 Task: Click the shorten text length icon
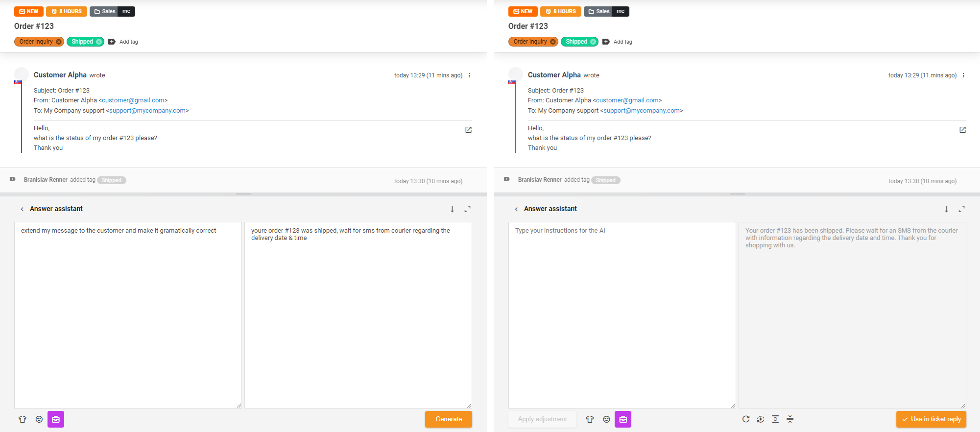tap(790, 419)
